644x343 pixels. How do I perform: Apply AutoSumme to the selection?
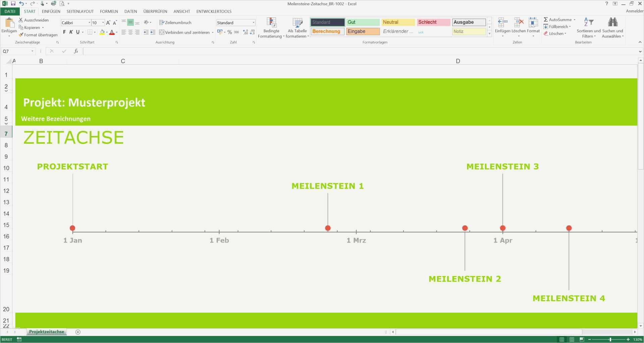click(557, 19)
